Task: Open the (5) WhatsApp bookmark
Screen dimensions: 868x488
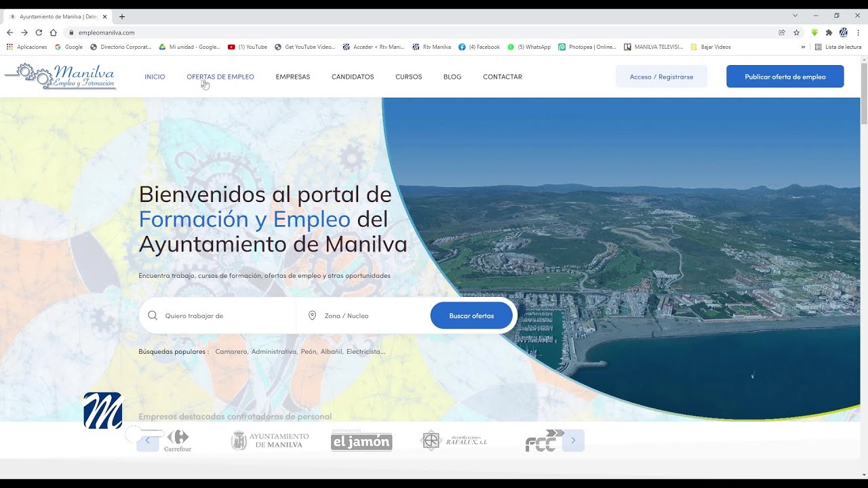Action: [529, 47]
